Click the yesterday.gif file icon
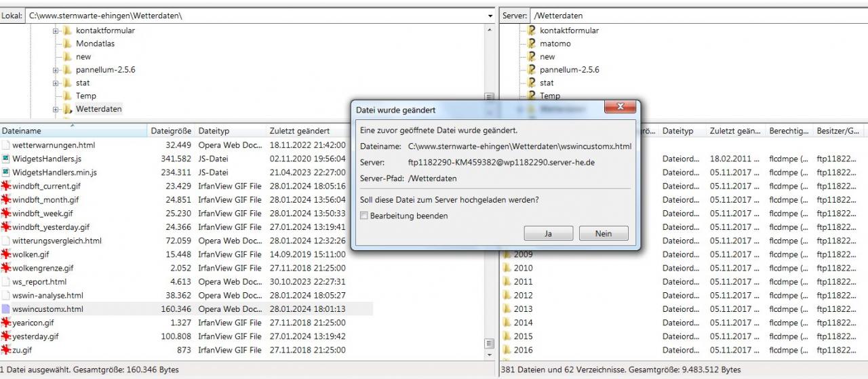Viewport: 868px width, 379px height. pyautogui.click(x=6, y=336)
